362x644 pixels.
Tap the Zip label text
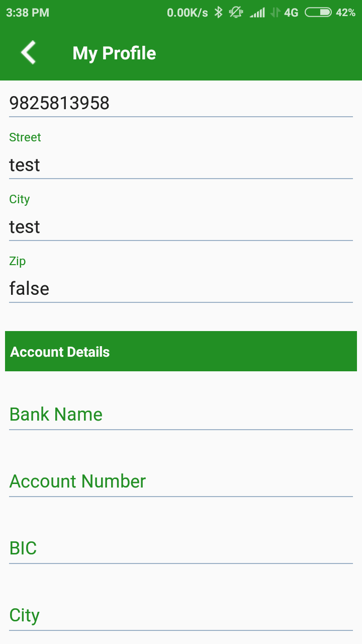tap(18, 261)
